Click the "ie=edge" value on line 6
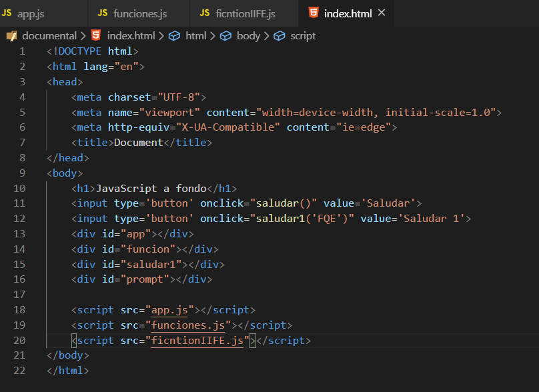This screenshot has width=539, height=392. pos(364,127)
